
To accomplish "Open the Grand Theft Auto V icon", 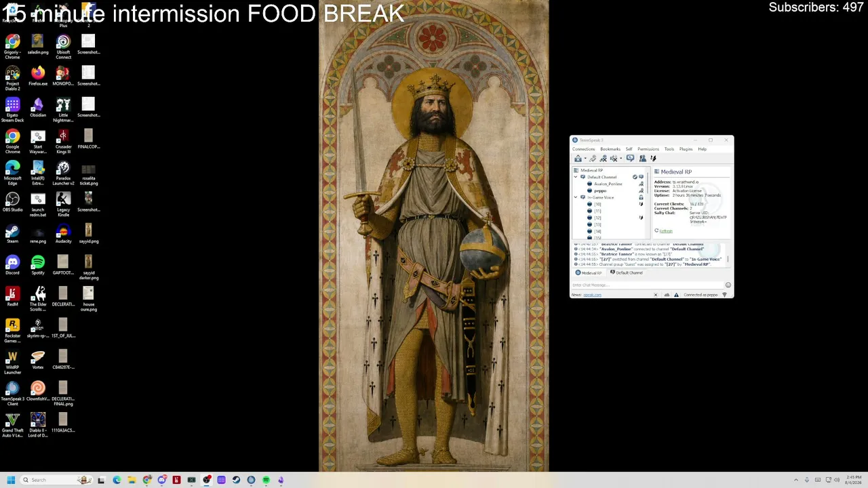I will [12, 426].
